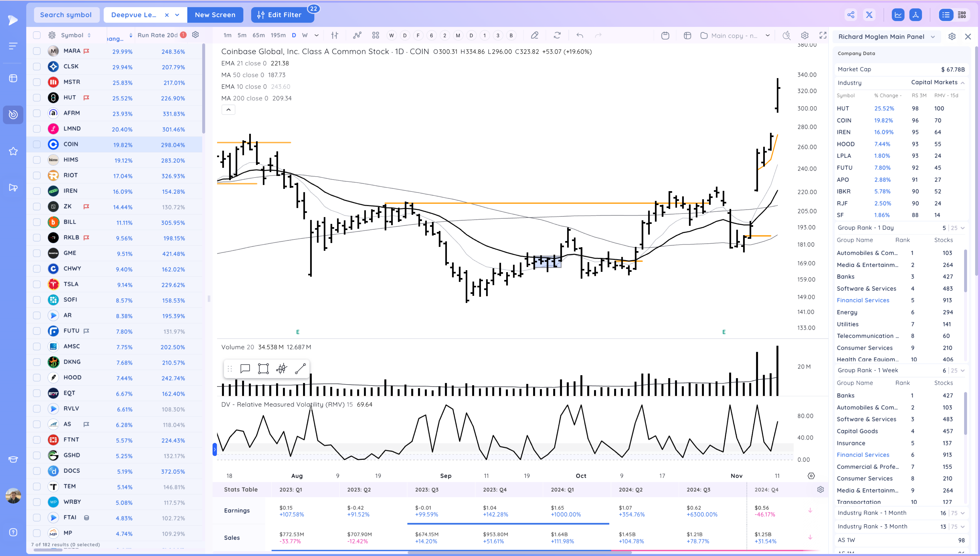Select the line drawing tool in the floating toolbar

300,368
